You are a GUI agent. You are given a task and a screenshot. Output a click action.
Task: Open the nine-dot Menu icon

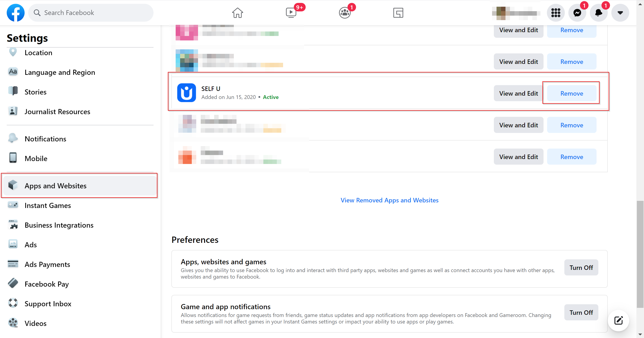[555, 13]
